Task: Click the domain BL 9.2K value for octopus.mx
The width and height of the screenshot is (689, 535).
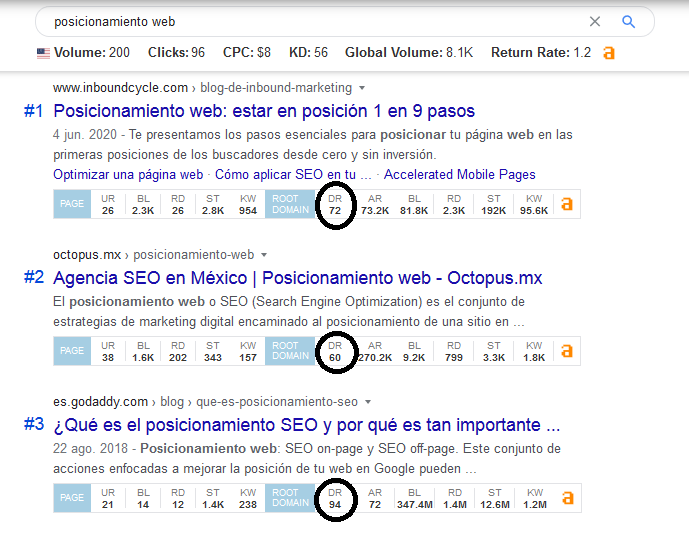Action: tap(414, 358)
